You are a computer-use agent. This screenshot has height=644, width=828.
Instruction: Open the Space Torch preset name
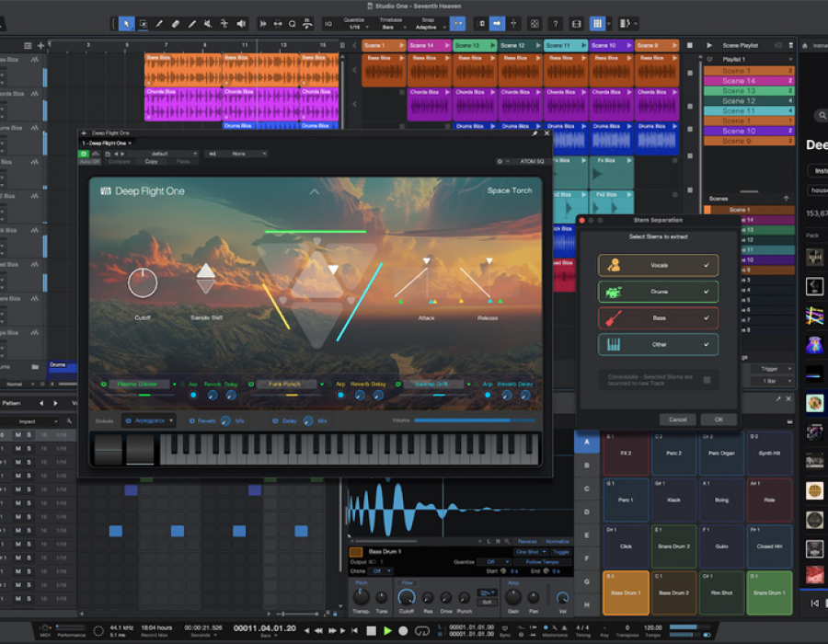[x=510, y=190]
